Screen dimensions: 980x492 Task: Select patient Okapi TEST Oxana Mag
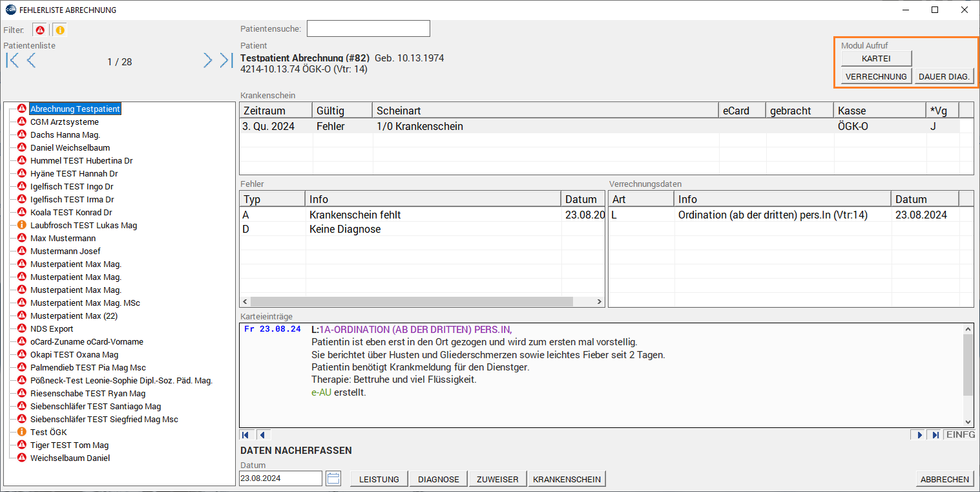point(74,355)
